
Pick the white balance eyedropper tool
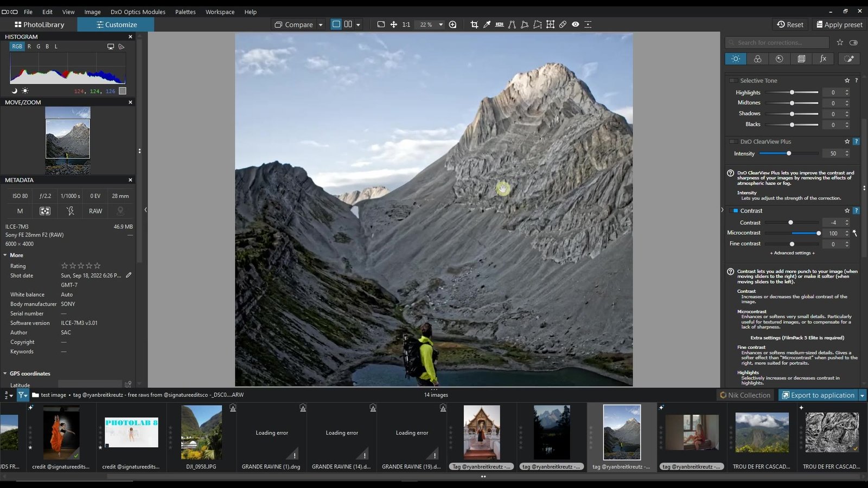[487, 24]
